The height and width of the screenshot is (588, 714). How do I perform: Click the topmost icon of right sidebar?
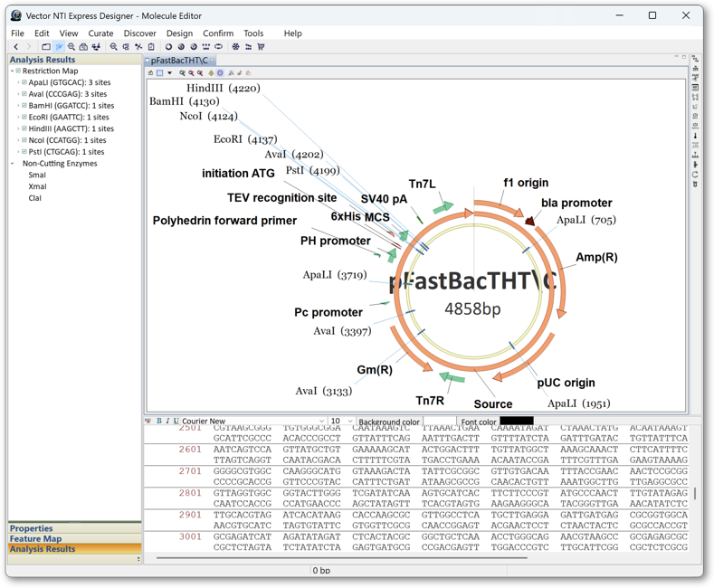click(x=695, y=58)
